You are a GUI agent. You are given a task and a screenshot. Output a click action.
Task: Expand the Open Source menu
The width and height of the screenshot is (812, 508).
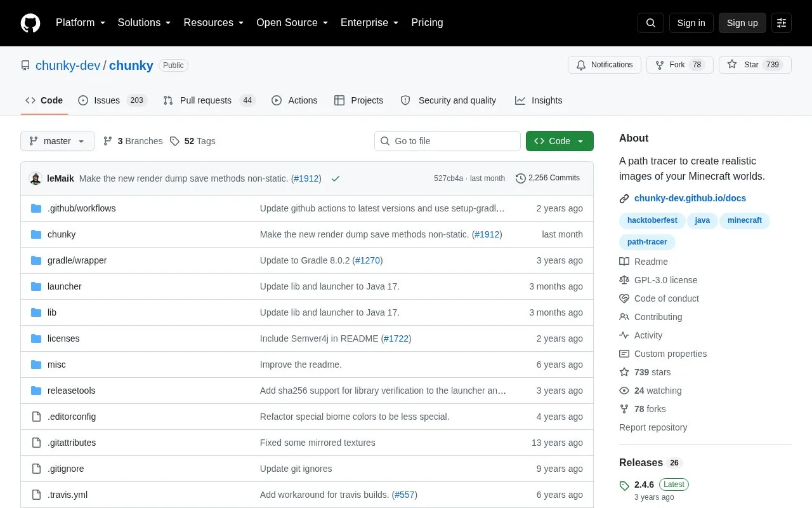click(x=292, y=23)
